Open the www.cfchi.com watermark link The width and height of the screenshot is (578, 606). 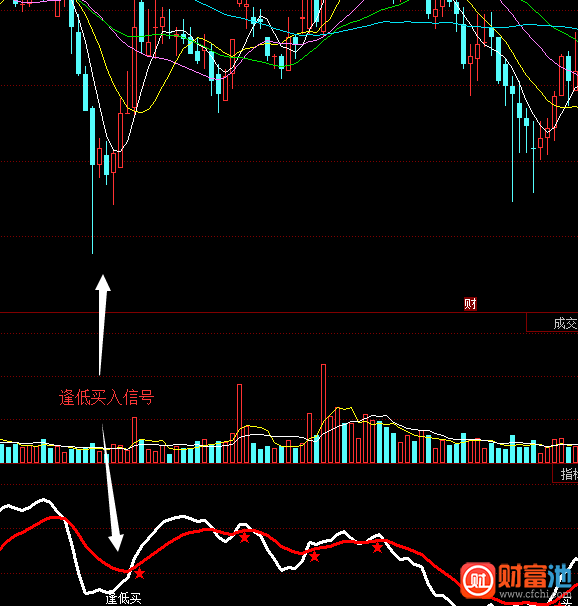[535, 594]
